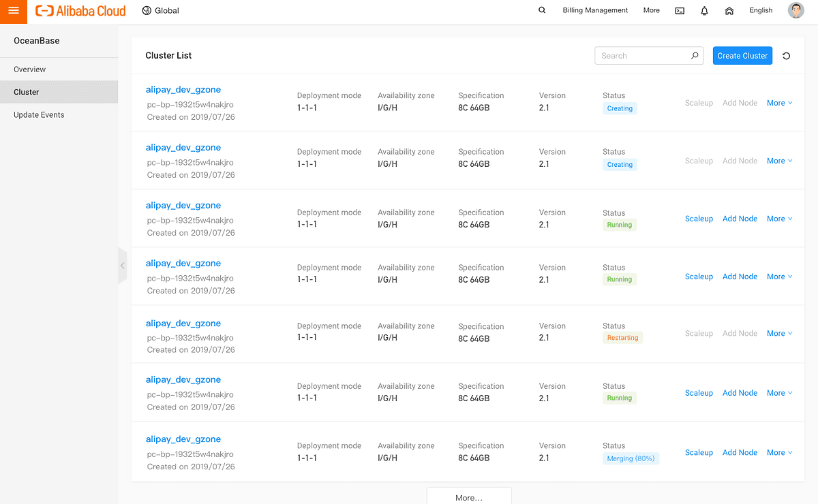This screenshot has width=818, height=504.
Task: Open Billing Management in the top bar
Action: [x=595, y=11]
